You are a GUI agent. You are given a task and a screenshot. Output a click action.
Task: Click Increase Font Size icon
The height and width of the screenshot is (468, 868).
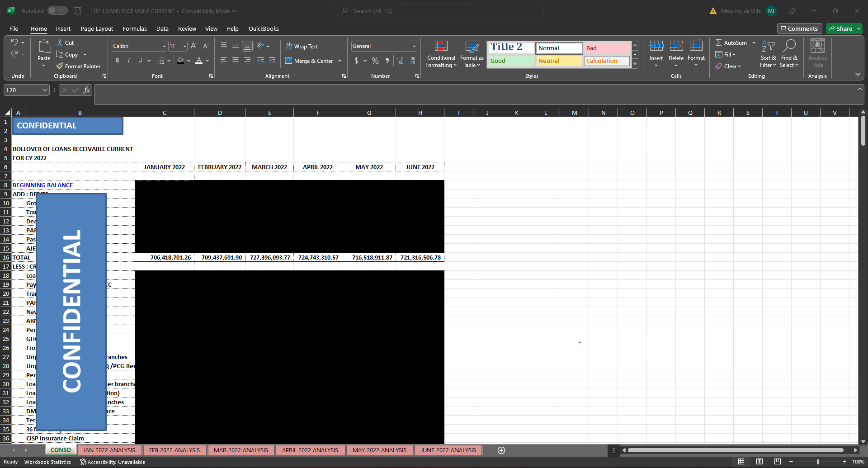194,46
